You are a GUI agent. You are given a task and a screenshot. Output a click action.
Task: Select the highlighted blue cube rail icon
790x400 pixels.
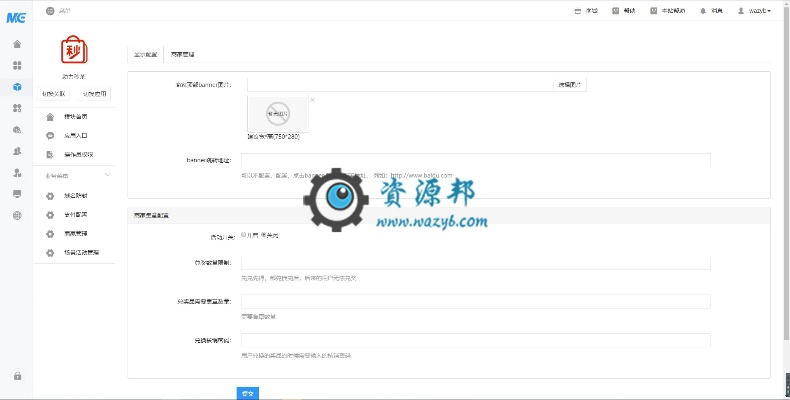click(17, 87)
